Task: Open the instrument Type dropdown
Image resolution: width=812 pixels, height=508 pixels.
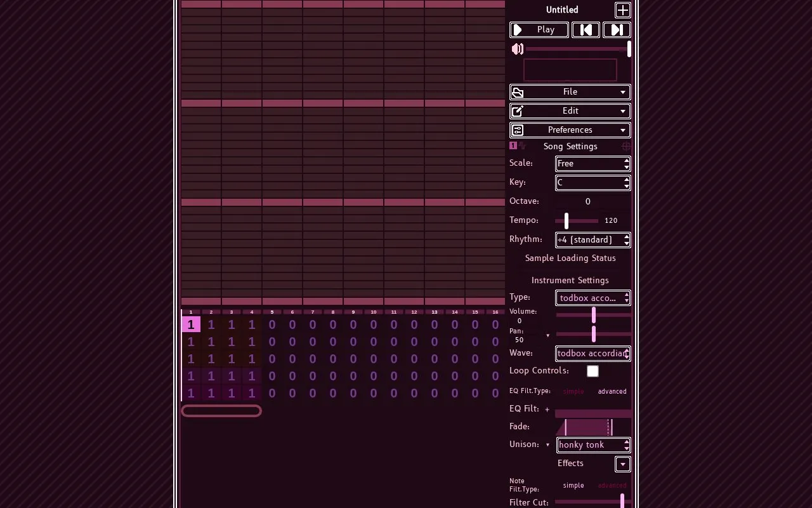Action: pos(593,298)
